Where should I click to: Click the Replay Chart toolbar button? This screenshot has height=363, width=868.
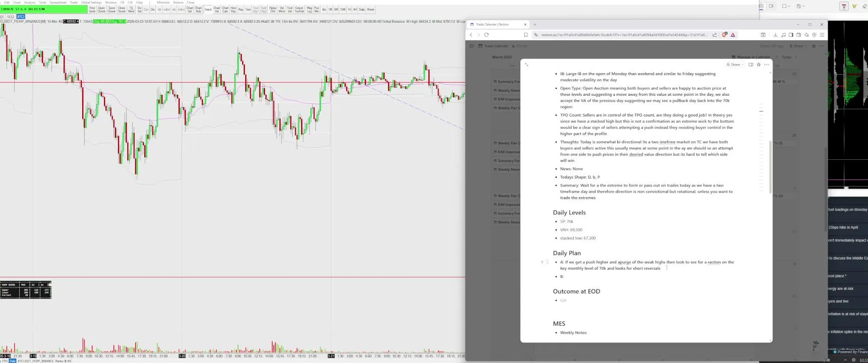(273, 10)
